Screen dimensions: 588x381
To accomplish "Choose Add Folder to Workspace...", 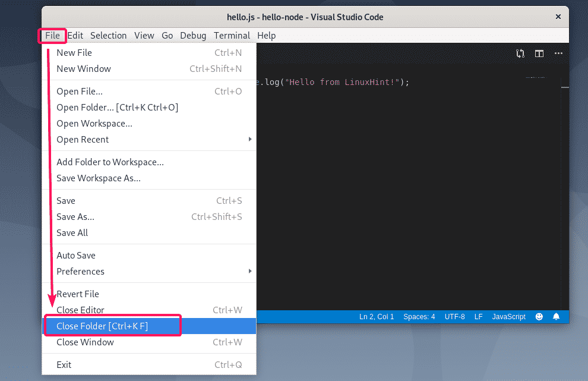I will pos(149,162).
